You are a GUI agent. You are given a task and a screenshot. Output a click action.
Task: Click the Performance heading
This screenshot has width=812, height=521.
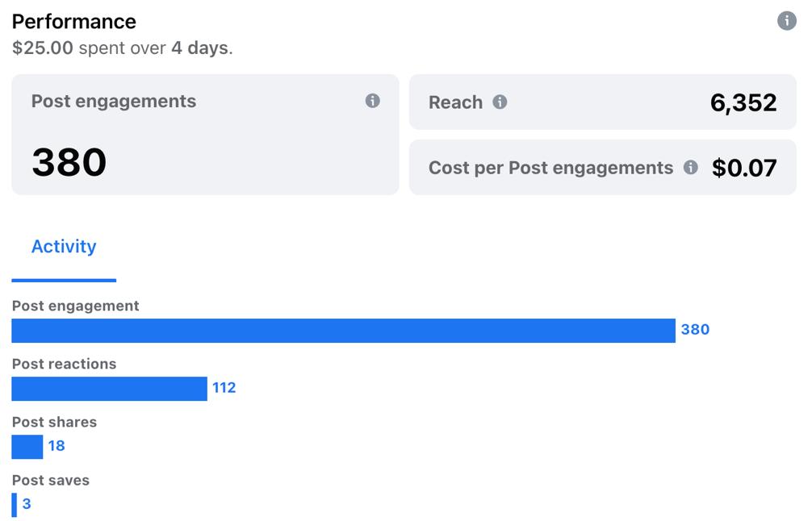[74, 21]
